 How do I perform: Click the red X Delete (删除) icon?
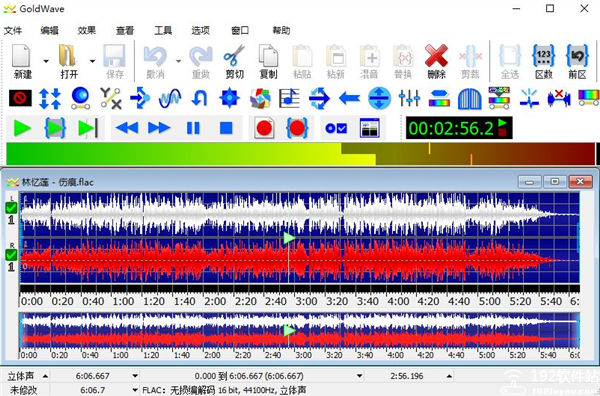coord(436,61)
